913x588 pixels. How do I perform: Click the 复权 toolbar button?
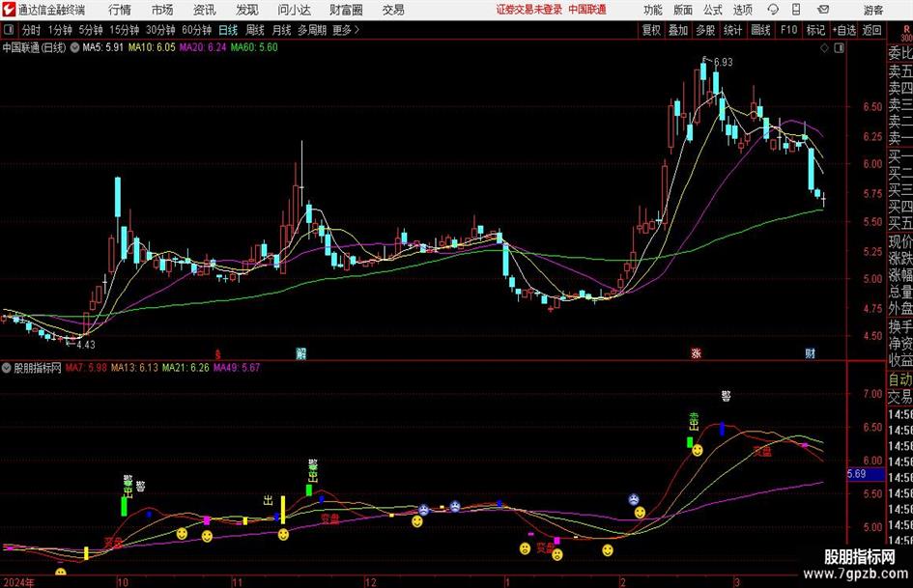651,30
